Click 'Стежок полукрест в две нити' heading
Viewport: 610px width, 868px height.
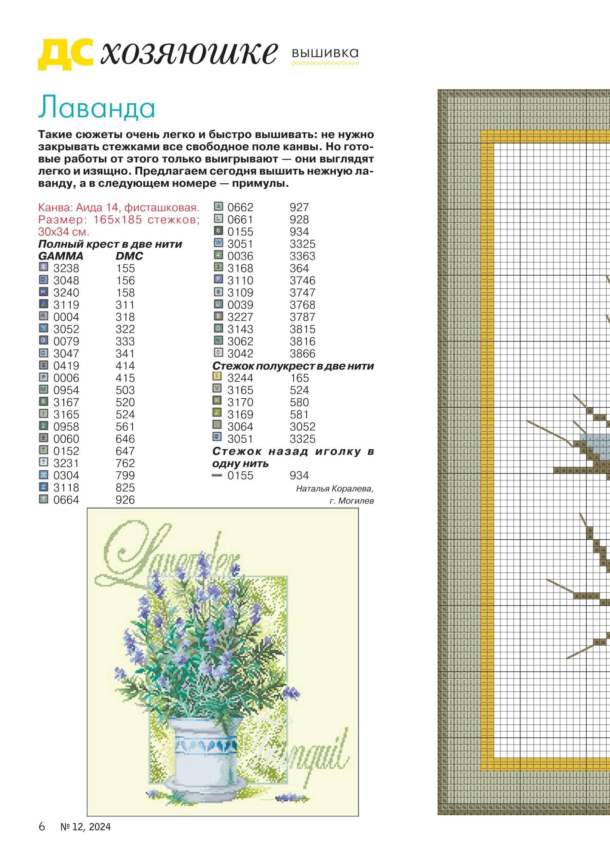tap(293, 366)
